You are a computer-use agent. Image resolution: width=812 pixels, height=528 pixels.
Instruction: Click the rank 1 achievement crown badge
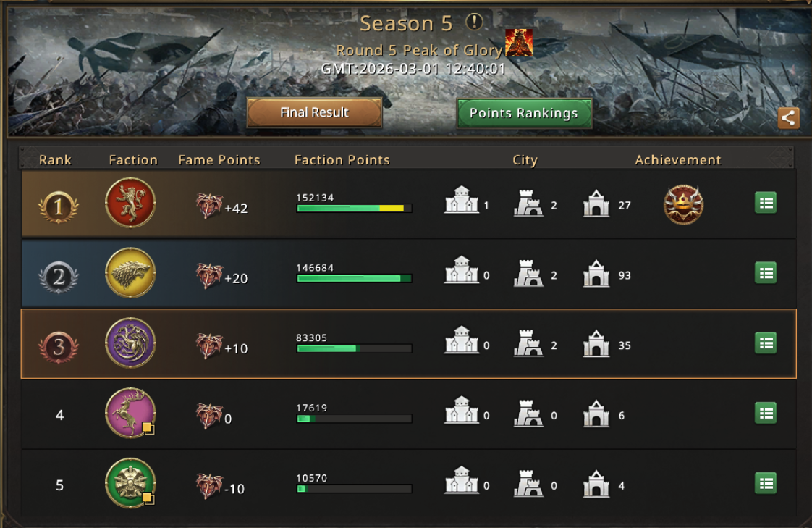(x=683, y=204)
